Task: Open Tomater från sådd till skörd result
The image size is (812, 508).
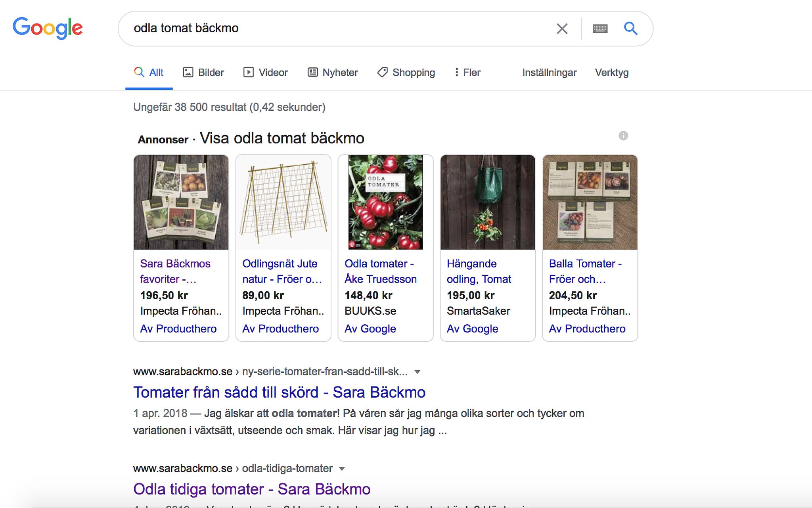Action: [280, 392]
